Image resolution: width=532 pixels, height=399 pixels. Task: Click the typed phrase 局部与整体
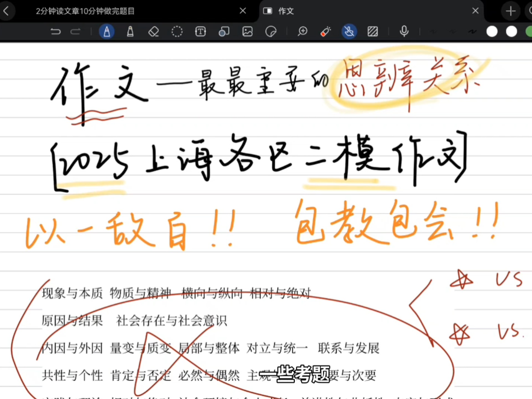point(209,348)
